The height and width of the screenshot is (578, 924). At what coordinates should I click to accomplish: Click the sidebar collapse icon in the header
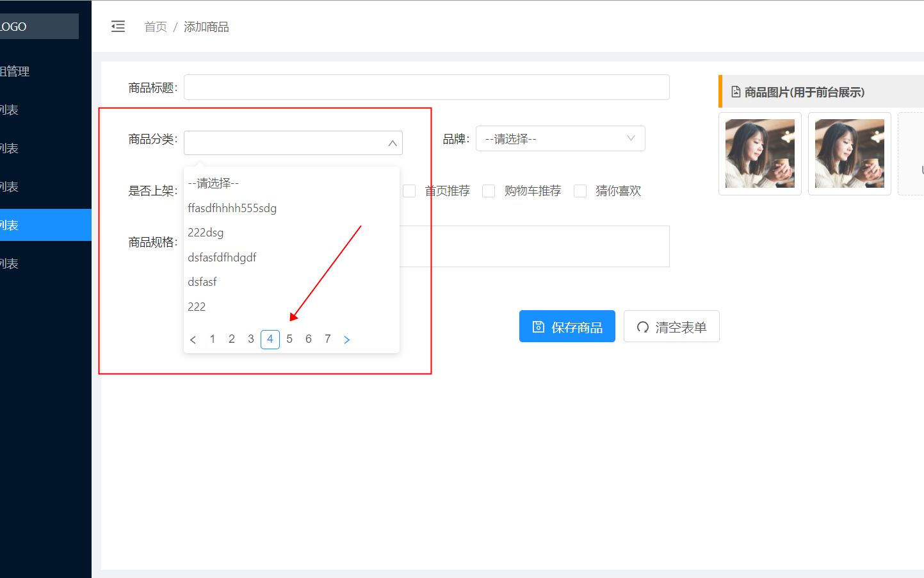118,26
